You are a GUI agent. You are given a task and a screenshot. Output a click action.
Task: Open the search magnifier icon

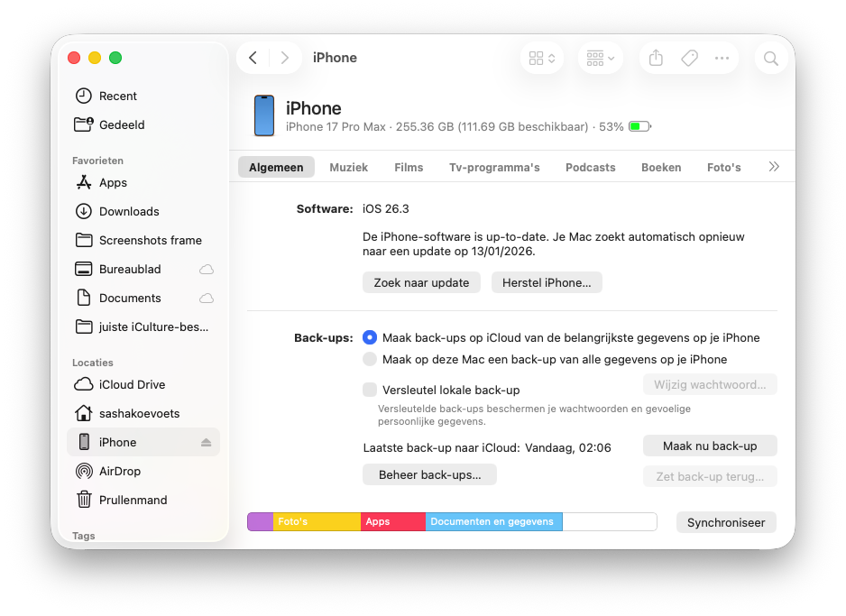coord(771,58)
